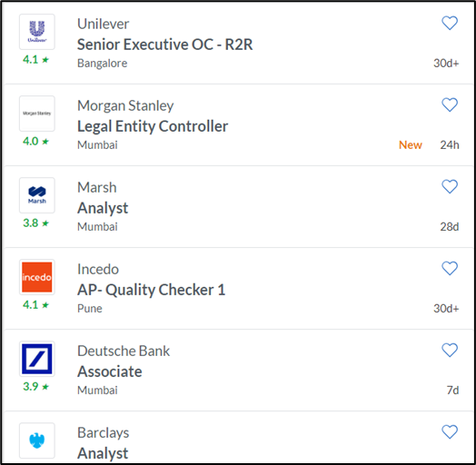The image size is (476, 465).
Task: Open the AP- Quality Checker 1 listing
Action: pyautogui.click(x=151, y=290)
